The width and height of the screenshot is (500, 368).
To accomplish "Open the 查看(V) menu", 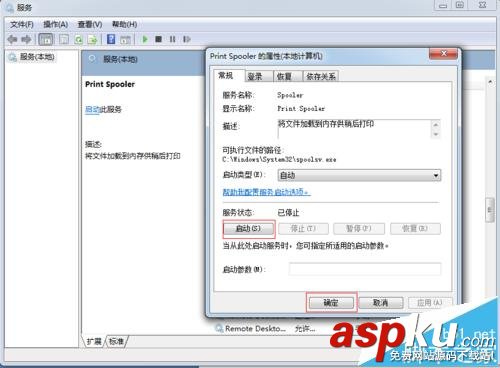I will (90, 24).
